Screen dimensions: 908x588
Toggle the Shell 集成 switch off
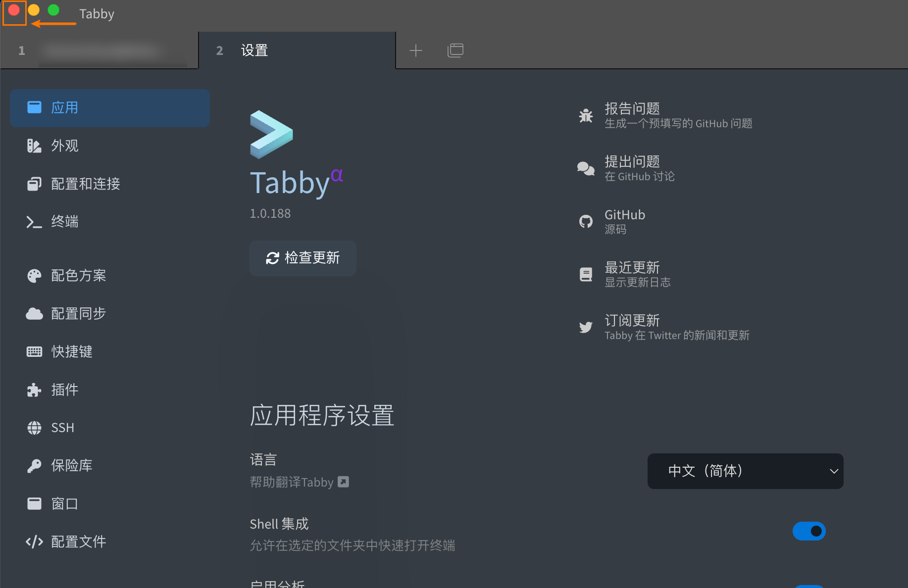click(x=809, y=531)
